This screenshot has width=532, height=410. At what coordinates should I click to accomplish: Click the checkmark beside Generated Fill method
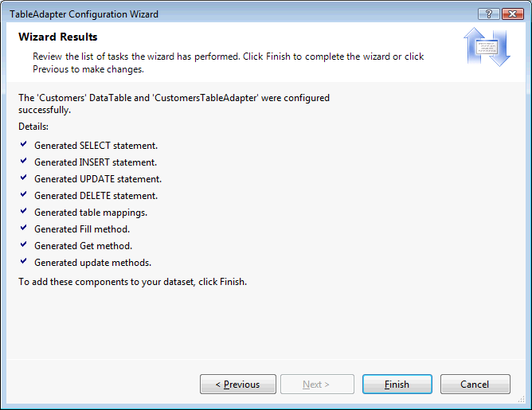click(x=24, y=228)
